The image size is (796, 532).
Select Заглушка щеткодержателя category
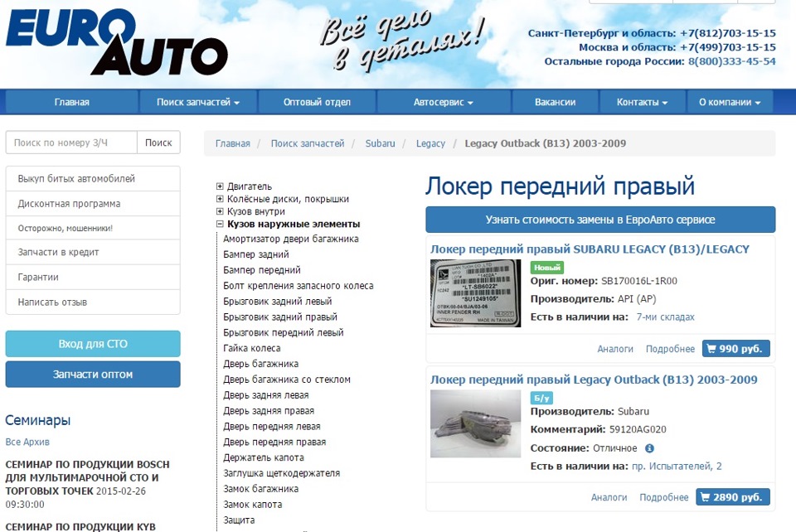282,473
